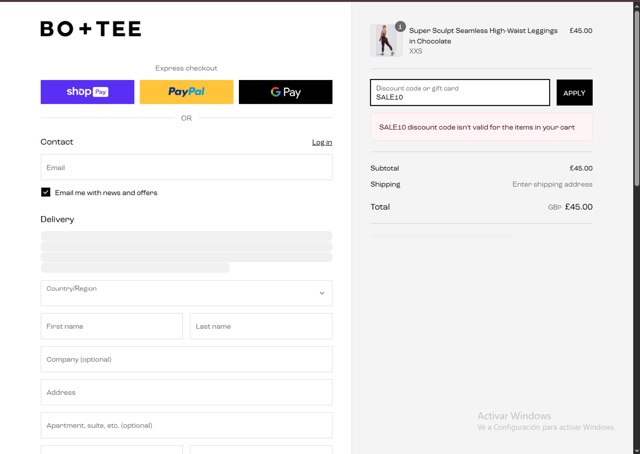Image resolution: width=640 pixels, height=454 pixels.
Task: Click the BO+TEE logo
Action: pyautogui.click(x=91, y=29)
